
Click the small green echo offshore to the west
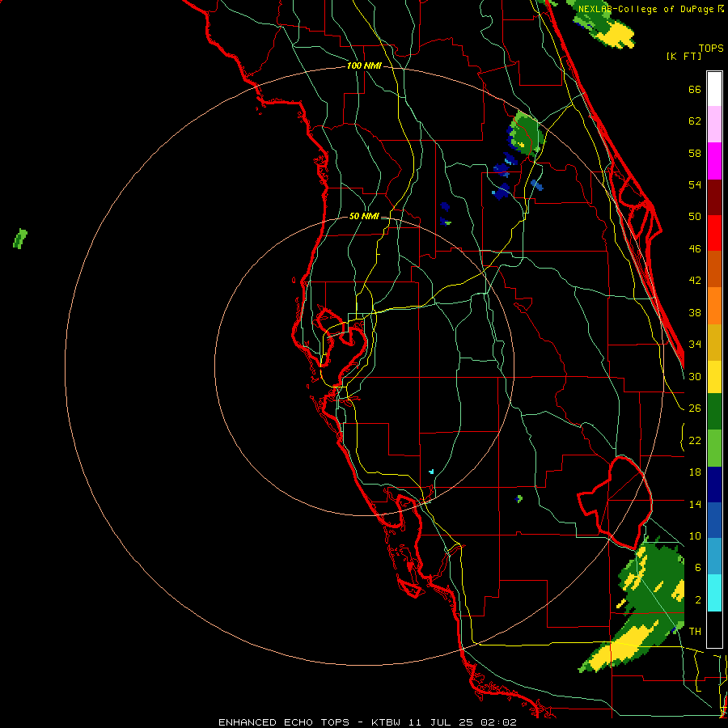(20, 239)
